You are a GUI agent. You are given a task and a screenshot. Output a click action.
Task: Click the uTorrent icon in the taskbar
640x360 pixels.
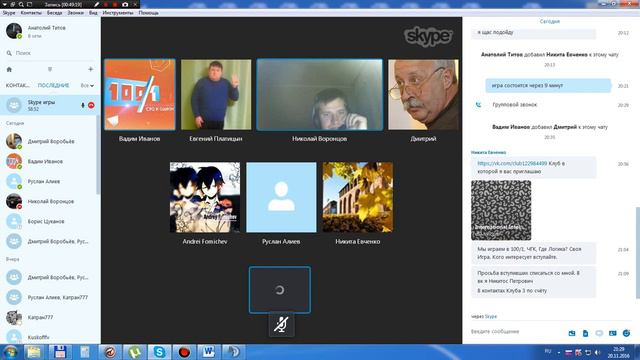point(134,352)
